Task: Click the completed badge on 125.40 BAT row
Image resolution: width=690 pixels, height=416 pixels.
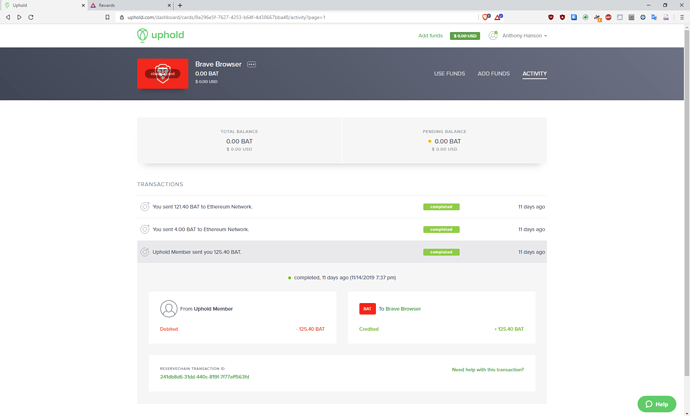Action: [x=441, y=252]
